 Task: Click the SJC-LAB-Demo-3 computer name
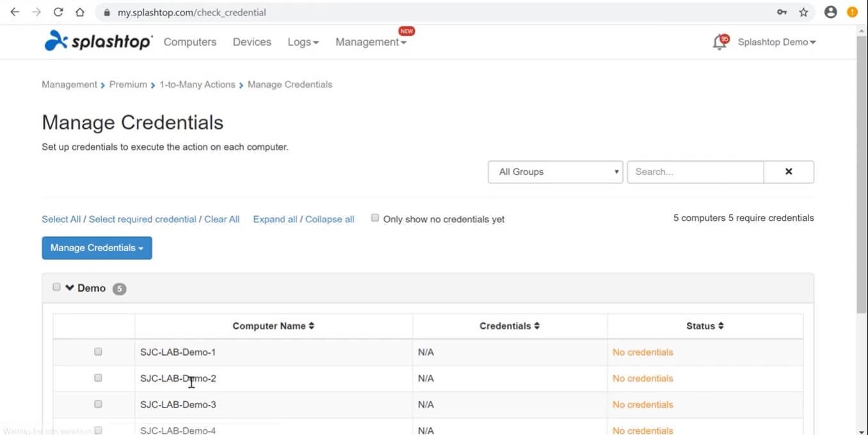178,405
